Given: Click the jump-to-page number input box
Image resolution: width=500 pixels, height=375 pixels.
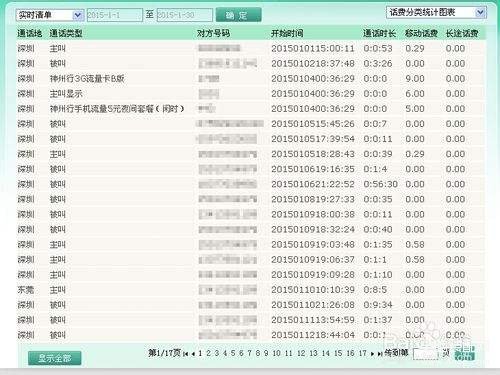Looking at the screenshot, I should 425,354.
